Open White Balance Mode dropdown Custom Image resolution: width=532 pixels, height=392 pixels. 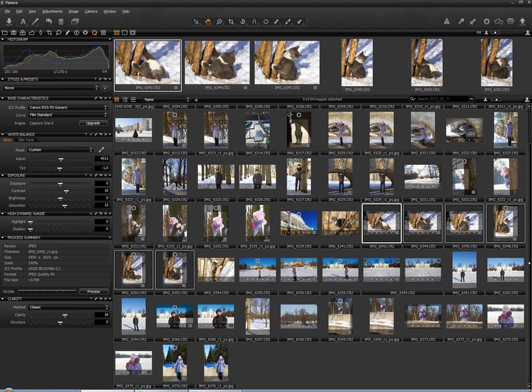[61, 150]
